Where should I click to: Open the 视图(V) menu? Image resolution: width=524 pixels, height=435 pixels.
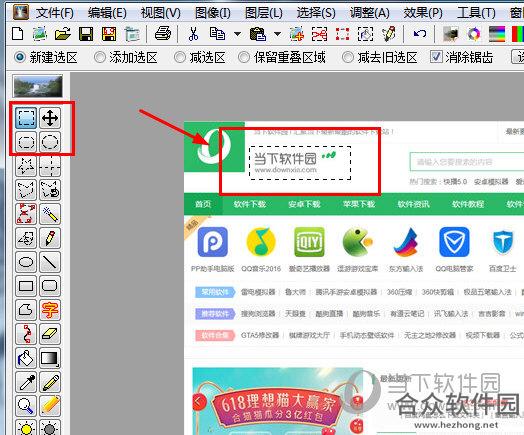[160, 13]
